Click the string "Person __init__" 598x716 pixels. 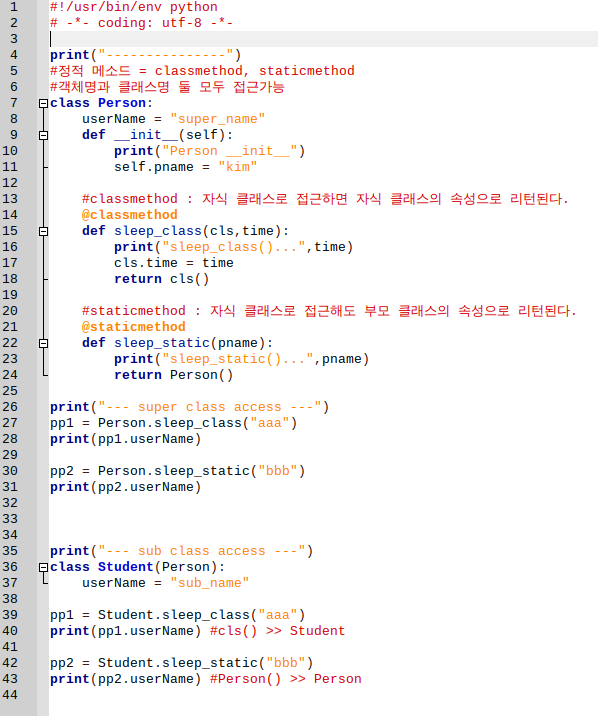coord(230,151)
